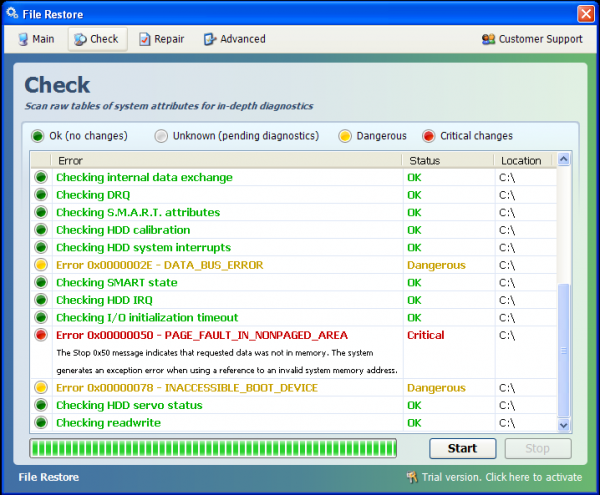Click green status icon for Checking internal data exchange
This screenshot has width=600, height=495.
coord(41,177)
